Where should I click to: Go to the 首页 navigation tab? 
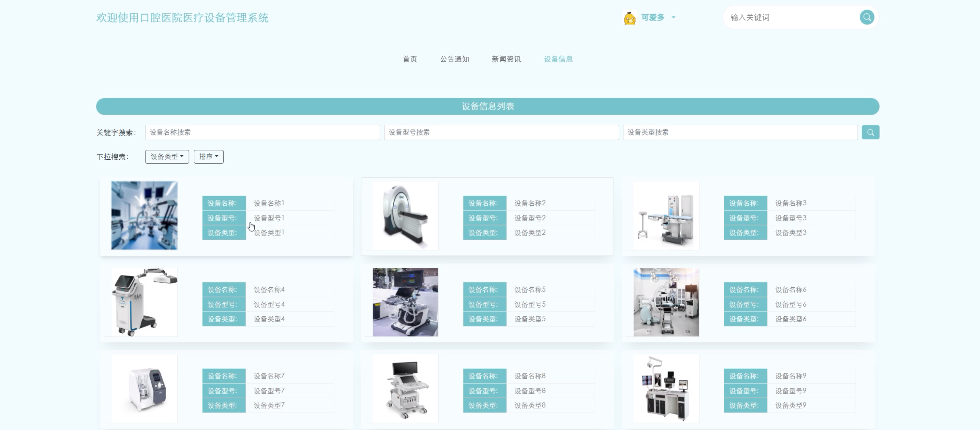[410, 59]
